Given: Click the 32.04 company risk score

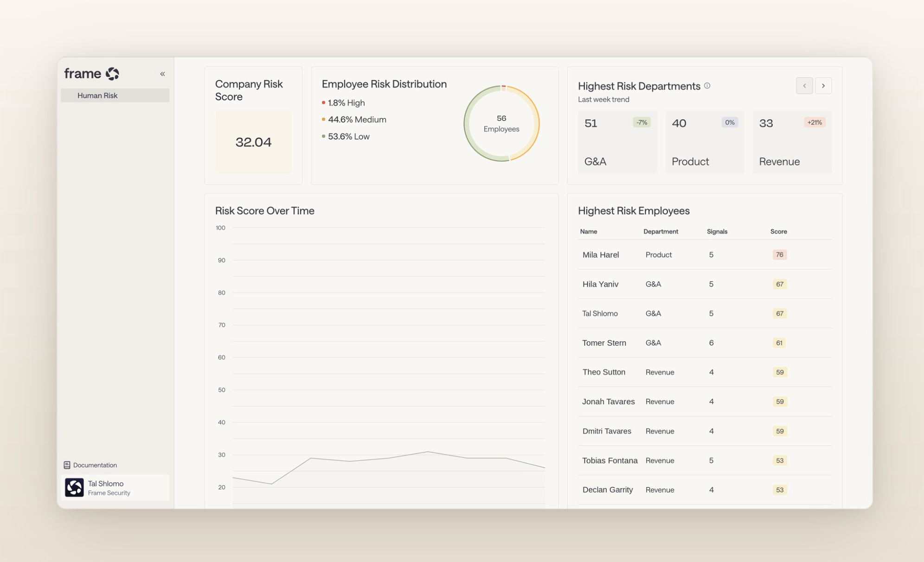Looking at the screenshot, I should point(253,142).
